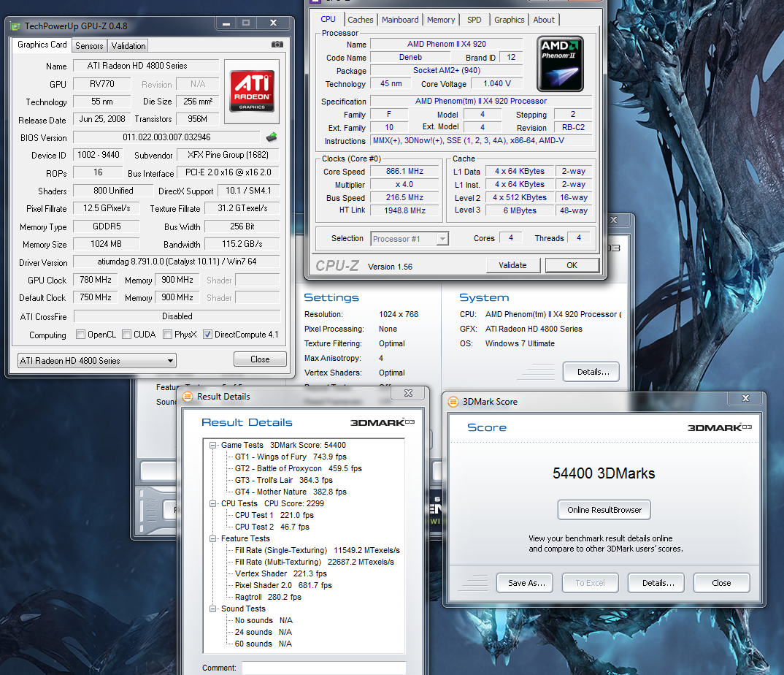Collapse the Game Tests tree node

click(x=212, y=445)
